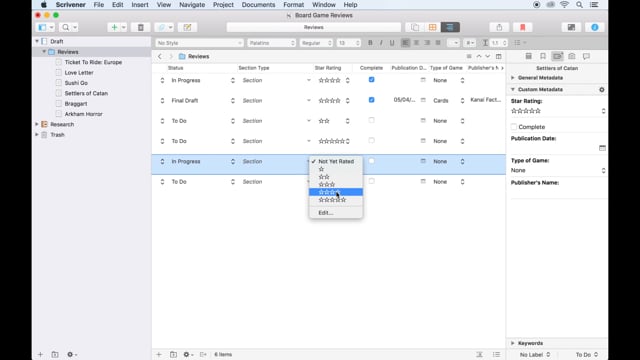Screen dimensions: 640x360
Task: Collapse the Reviews folder
Action: click(x=44, y=52)
